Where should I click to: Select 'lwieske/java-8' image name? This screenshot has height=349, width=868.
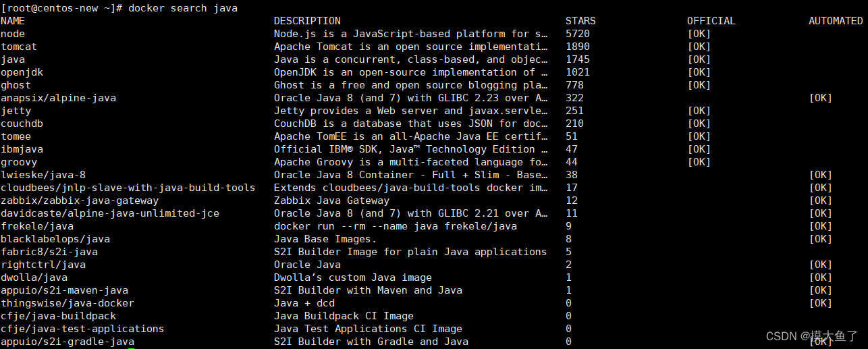click(43, 175)
